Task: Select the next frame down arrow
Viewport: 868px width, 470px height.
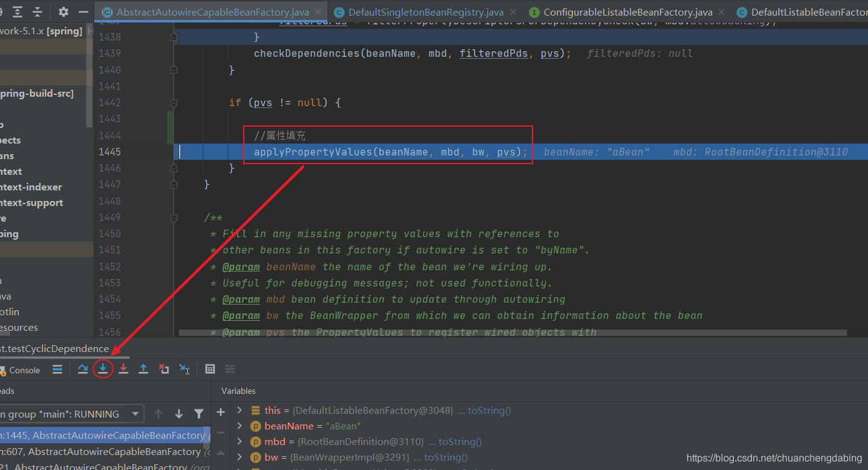Action: point(179,413)
